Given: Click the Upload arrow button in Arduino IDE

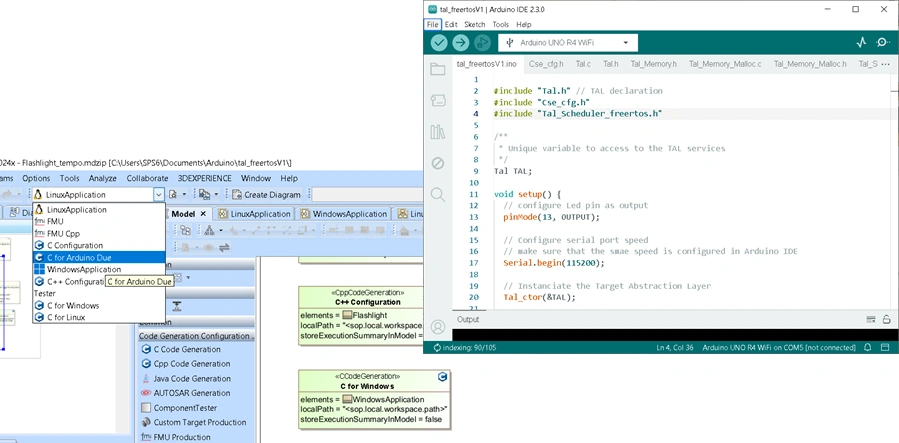Looking at the screenshot, I should tap(460, 43).
